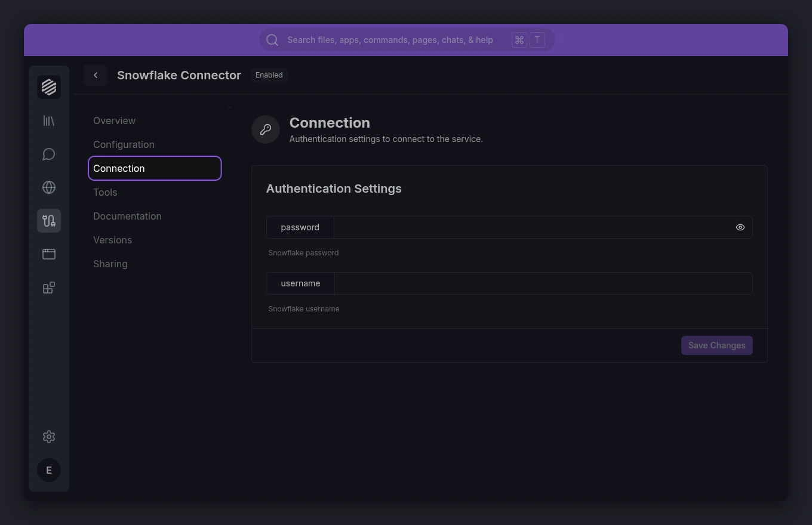The width and height of the screenshot is (812, 525).
Task: Click the Authentication Settings heading
Action: click(334, 189)
